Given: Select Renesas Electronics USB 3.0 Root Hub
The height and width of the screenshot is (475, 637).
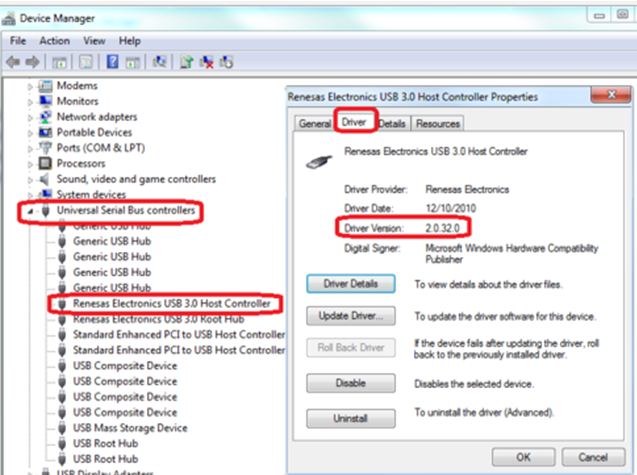Looking at the screenshot, I should pyautogui.click(x=158, y=319).
